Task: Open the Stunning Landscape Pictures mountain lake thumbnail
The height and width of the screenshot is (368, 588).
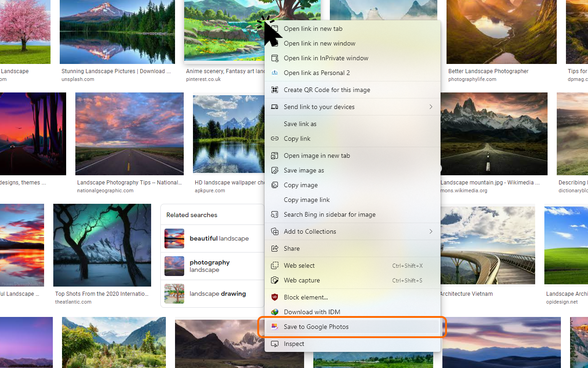Action: 117,32
